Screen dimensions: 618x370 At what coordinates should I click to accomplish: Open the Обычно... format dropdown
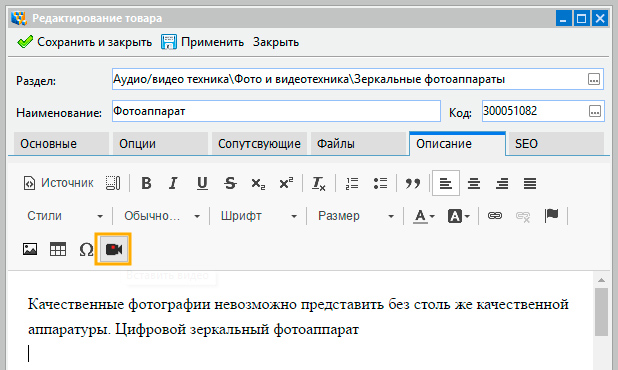click(x=162, y=216)
